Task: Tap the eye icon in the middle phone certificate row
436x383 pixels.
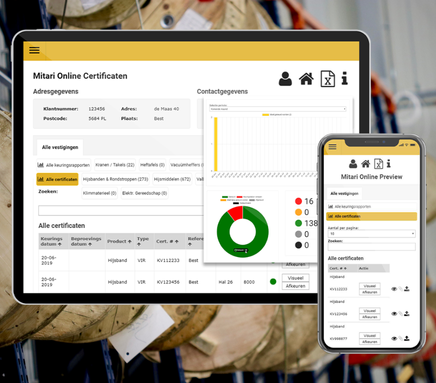Action: pos(394,314)
